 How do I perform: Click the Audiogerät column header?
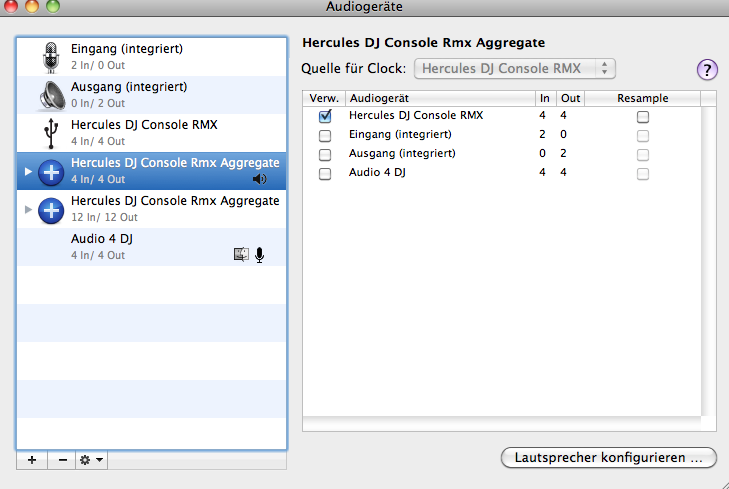(440, 98)
